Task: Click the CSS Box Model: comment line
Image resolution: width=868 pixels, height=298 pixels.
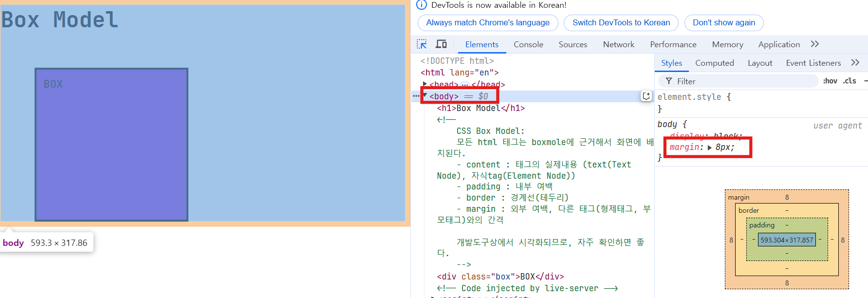Action: (x=490, y=131)
